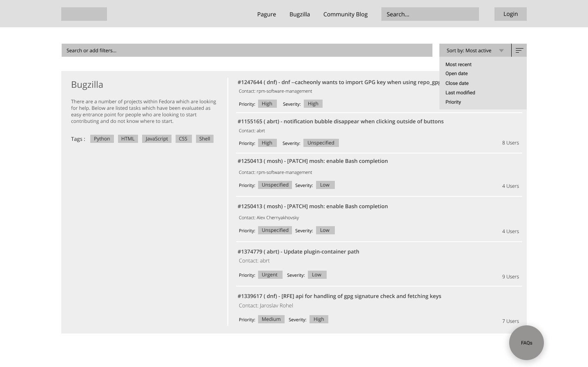
Task: Open mosh bug #1250413 with contact rpm-software-management
Action: (313, 161)
